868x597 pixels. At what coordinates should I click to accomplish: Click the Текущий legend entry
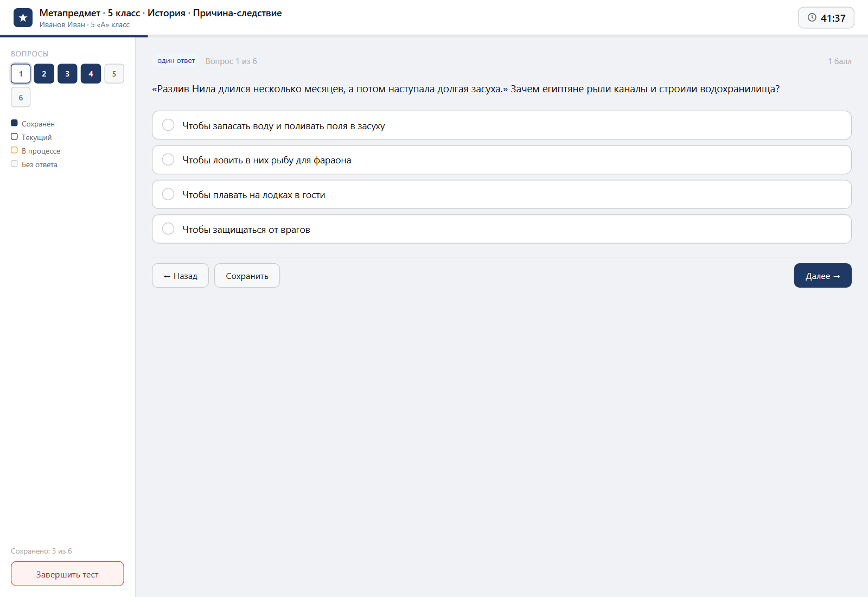point(31,137)
